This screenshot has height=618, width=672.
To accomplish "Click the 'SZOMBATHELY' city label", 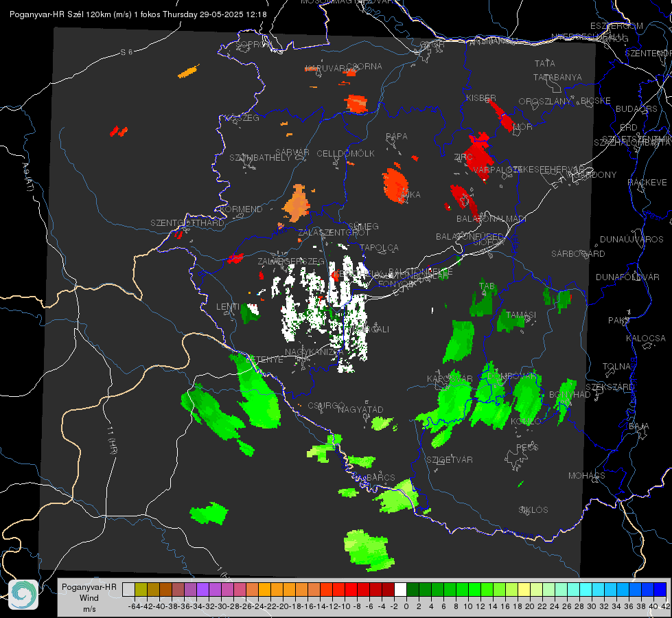I will [260, 157].
